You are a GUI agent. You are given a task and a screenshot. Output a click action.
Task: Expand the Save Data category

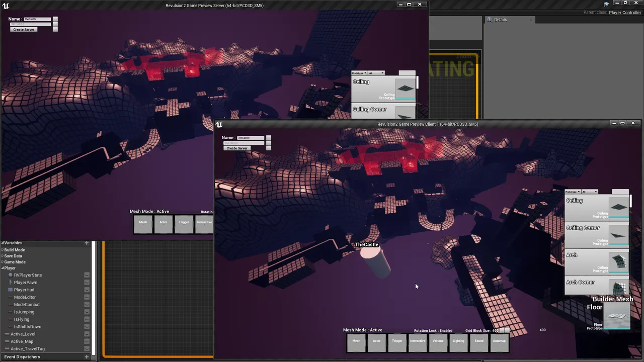(x=3, y=256)
